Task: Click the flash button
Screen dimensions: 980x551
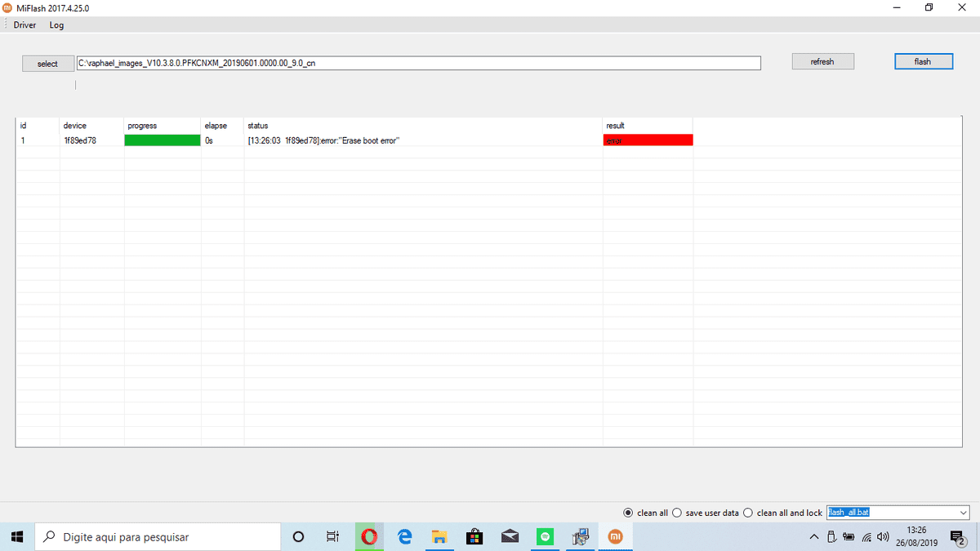Action: click(x=923, y=61)
